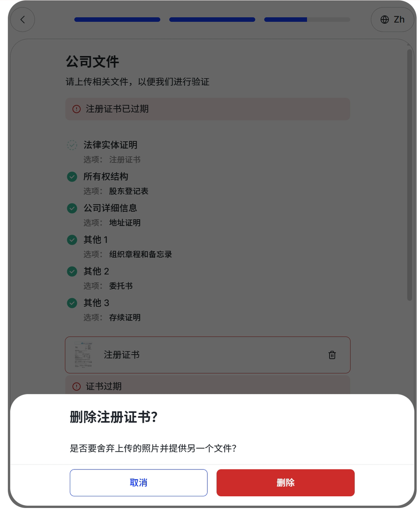The height and width of the screenshot is (514, 420).
Task: Click the back arrow button
Action: [22, 20]
